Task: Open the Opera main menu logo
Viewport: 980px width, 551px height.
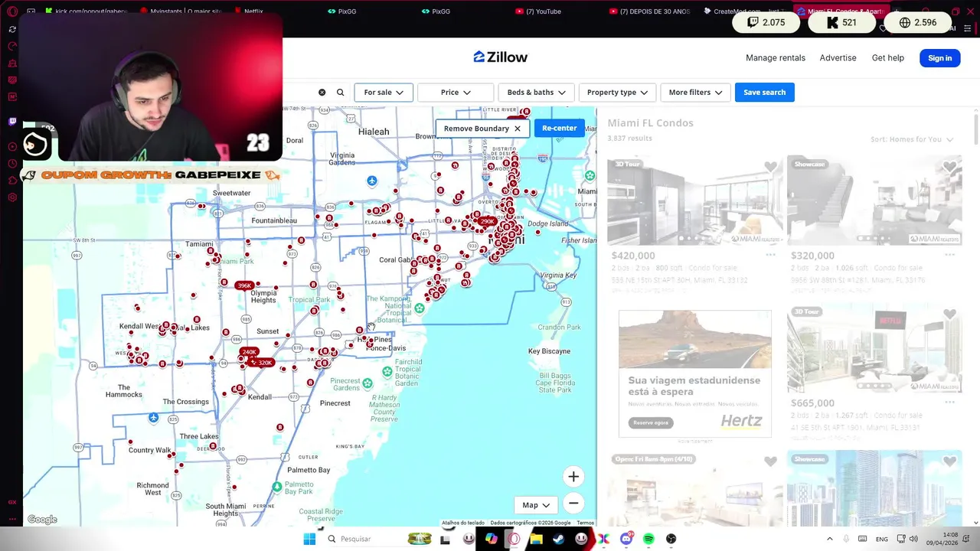Action: click(x=11, y=11)
